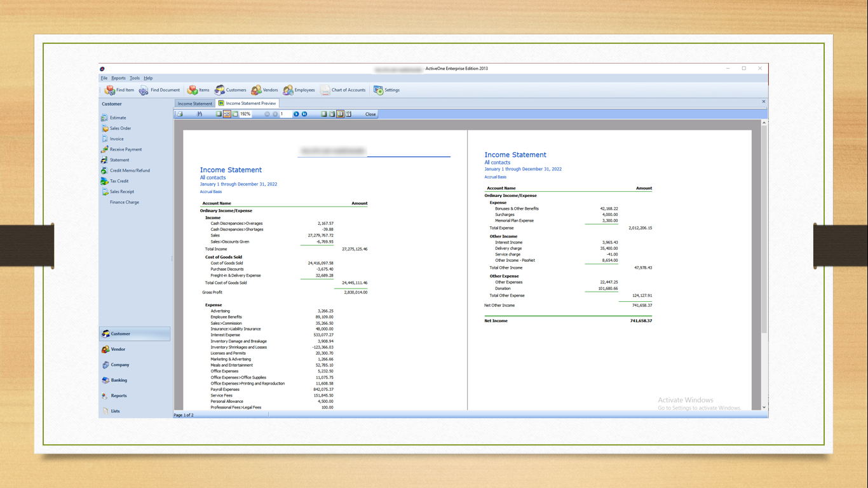Open the Reports menu
Screen dimensions: 868x488
[119, 78]
